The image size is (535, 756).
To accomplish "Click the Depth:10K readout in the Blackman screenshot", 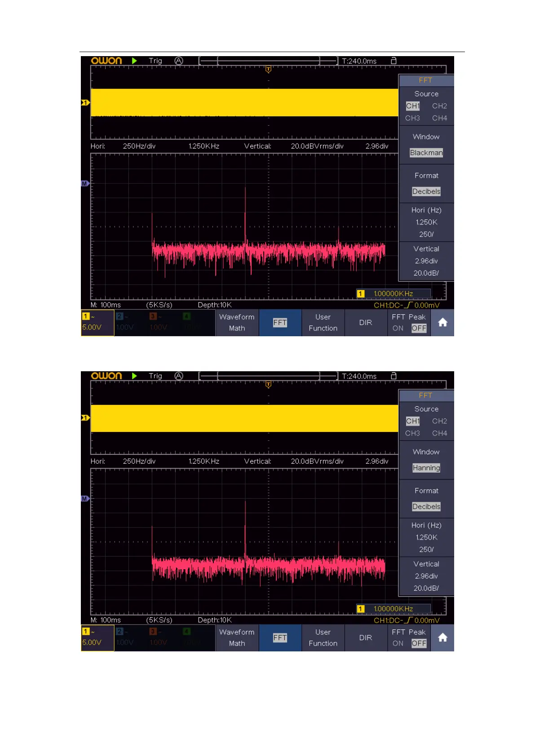I will click(x=215, y=305).
